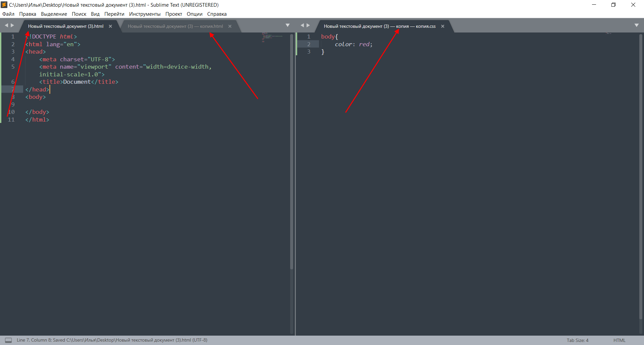Image resolution: width=644 pixels, height=345 pixels.
Task: Close the "Новый текстовый документ (3).html" tab
Action: pos(110,26)
